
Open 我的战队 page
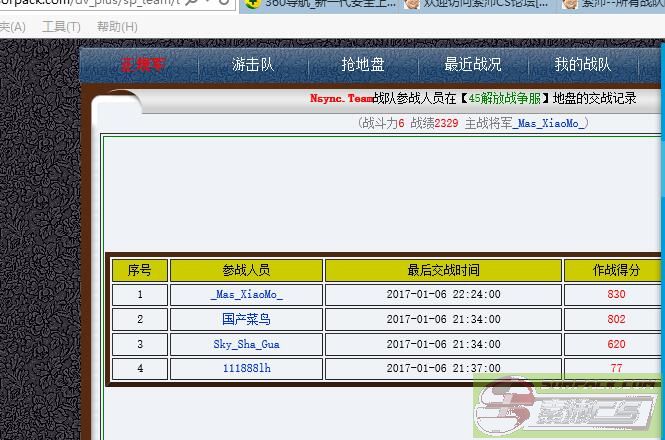click(x=583, y=65)
